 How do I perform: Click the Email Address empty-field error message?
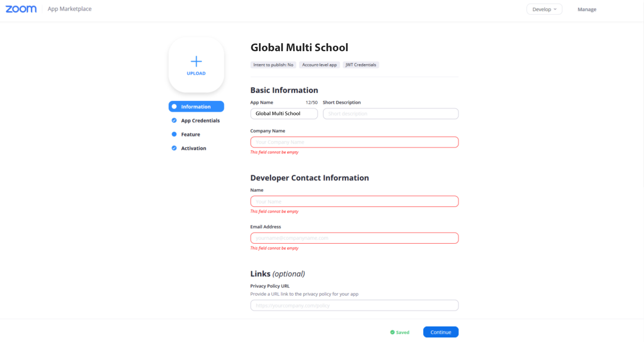(274, 248)
